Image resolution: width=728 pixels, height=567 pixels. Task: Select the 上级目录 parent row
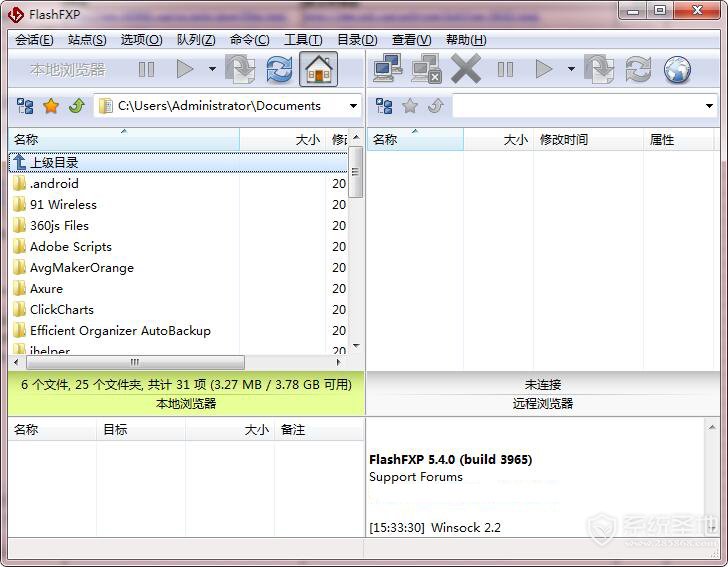tap(178, 163)
